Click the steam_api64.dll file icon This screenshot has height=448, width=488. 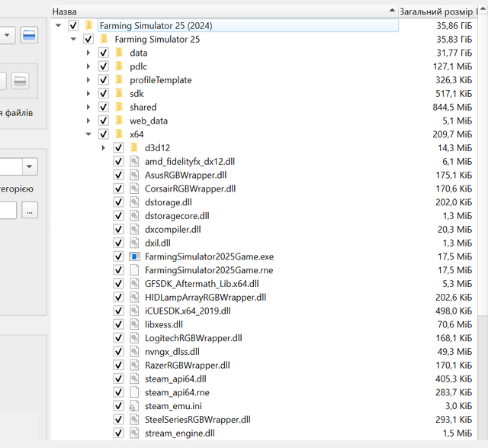coord(134,379)
